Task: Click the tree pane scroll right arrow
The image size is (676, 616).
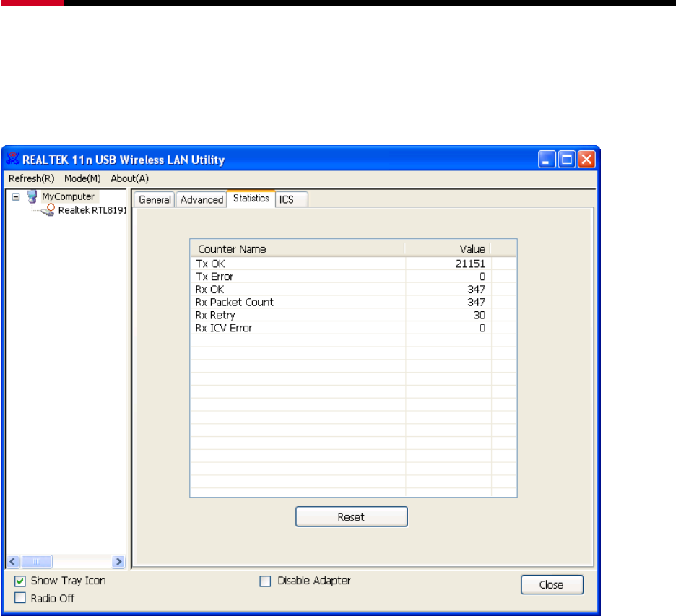Action: [x=118, y=561]
